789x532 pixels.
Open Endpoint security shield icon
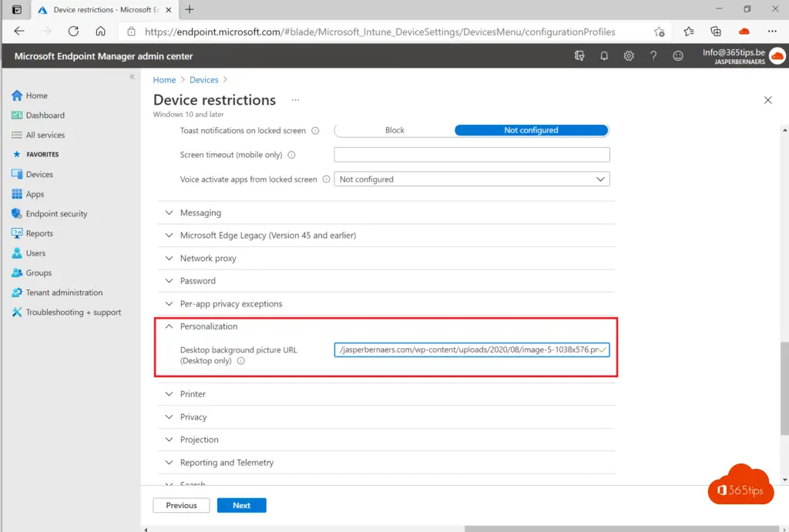[17, 214]
